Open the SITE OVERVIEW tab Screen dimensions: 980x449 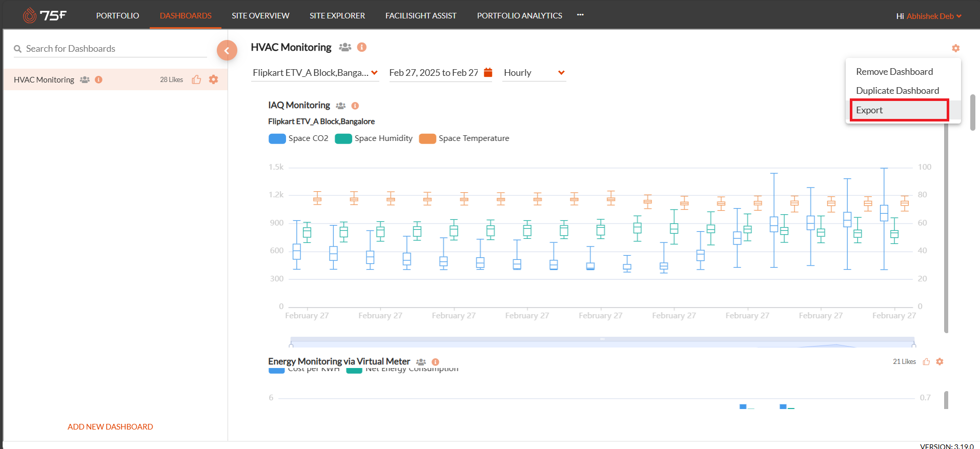click(260, 15)
